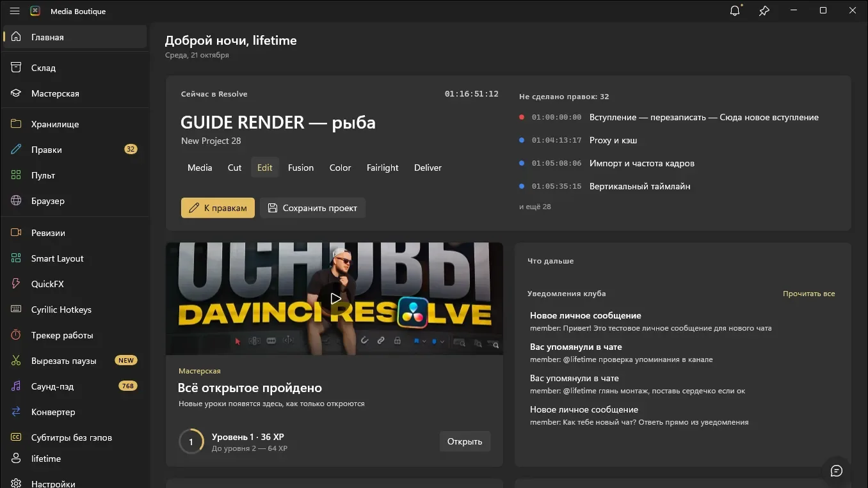Open Smart Layout tool
Viewport: 868px width, 488px height.
[75, 258]
